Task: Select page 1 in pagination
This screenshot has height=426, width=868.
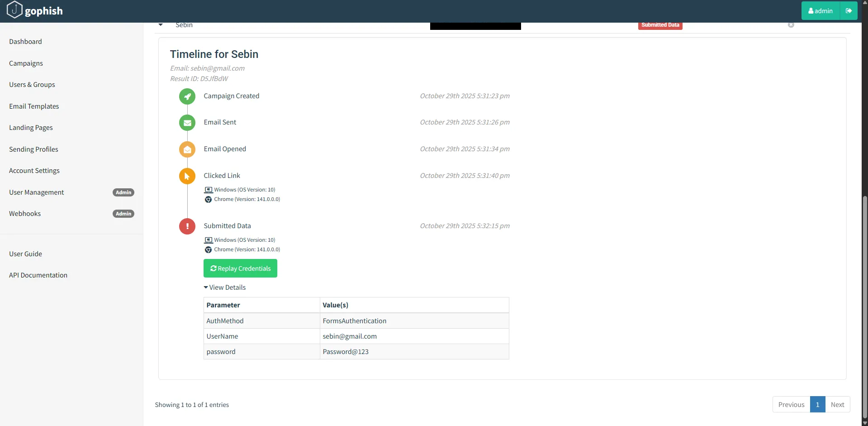Action: (817, 405)
